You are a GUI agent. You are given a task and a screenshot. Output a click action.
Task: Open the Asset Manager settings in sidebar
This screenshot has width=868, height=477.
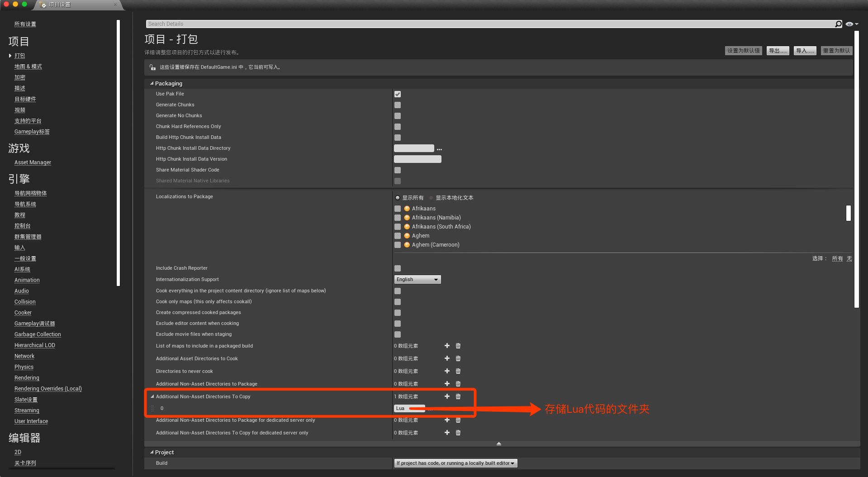point(33,162)
